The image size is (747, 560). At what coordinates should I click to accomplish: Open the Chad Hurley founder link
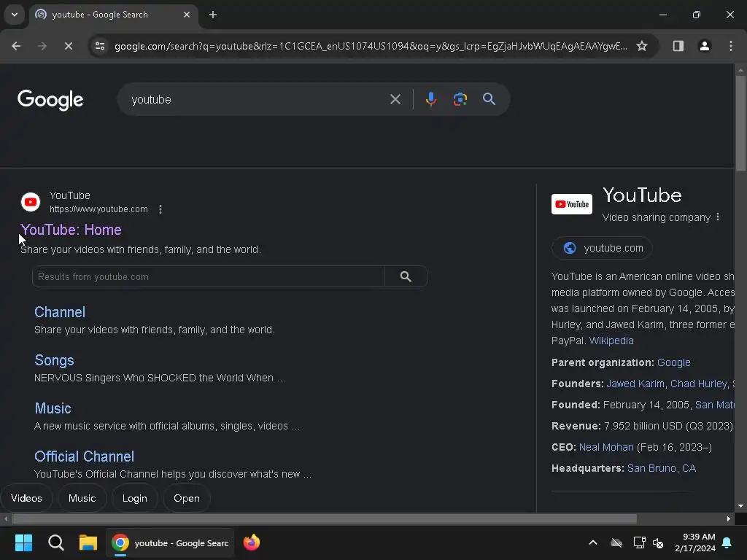click(699, 384)
